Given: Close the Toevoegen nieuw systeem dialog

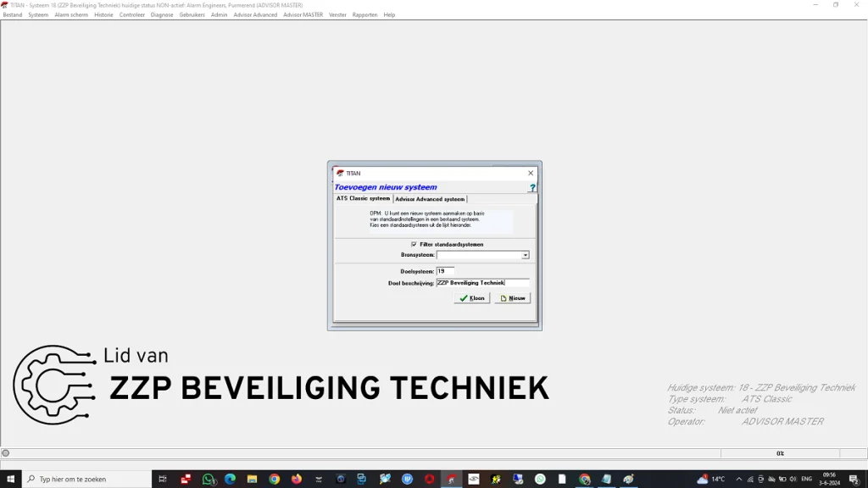Looking at the screenshot, I should tap(531, 173).
